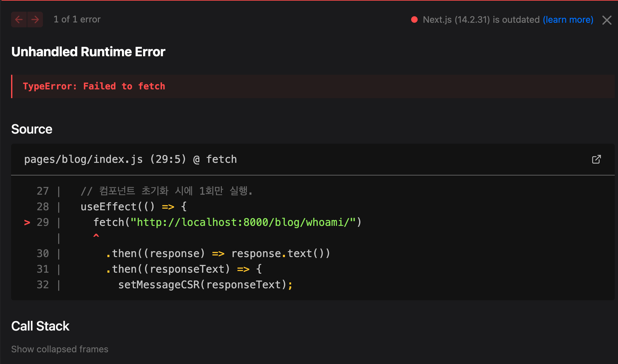Click the 'Unhandled Runtime Error' heading
The width and height of the screenshot is (618, 364).
click(88, 52)
